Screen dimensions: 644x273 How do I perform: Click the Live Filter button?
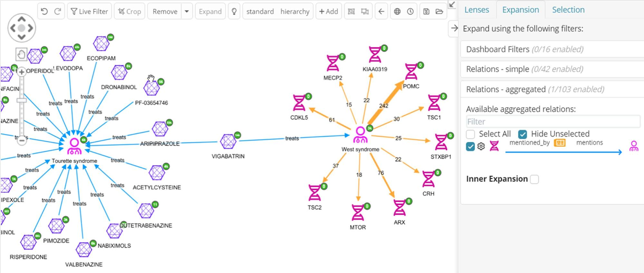tap(89, 11)
